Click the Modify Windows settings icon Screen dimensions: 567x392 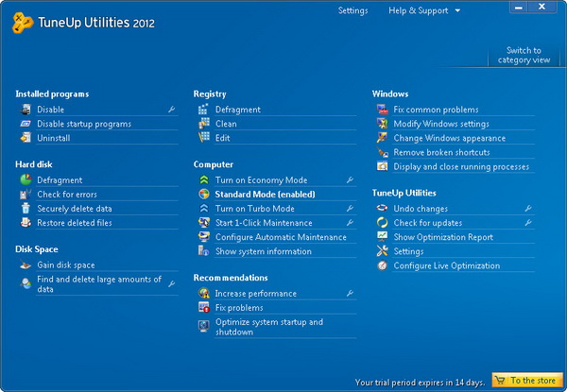(382, 124)
